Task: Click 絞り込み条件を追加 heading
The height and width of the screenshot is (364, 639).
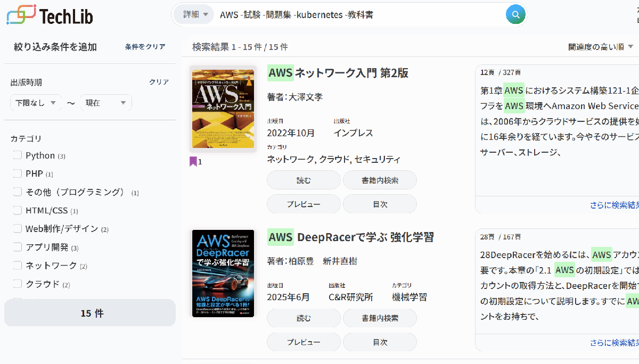Action: (x=55, y=47)
